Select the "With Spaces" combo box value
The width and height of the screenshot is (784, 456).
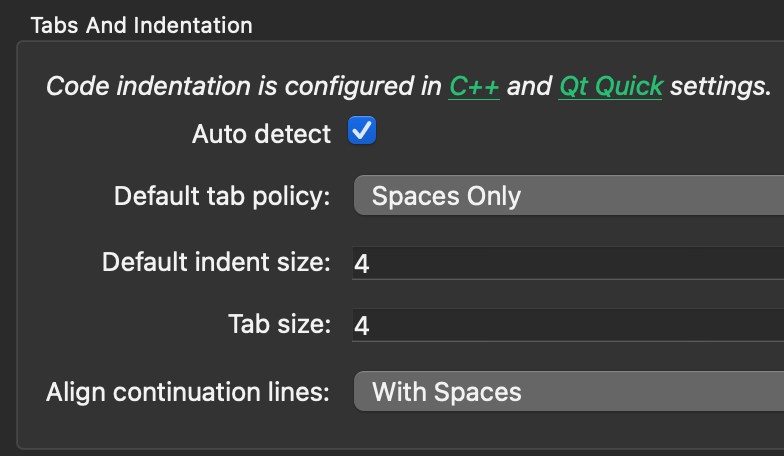[x=446, y=392]
